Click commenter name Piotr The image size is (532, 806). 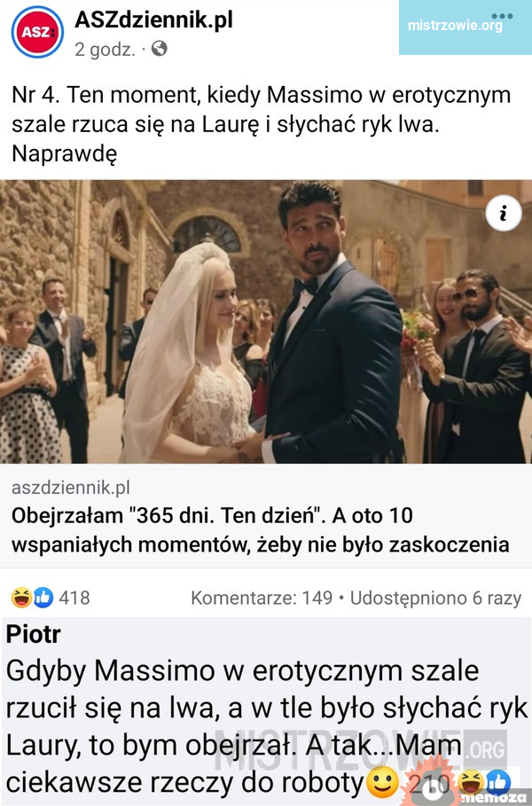34,634
